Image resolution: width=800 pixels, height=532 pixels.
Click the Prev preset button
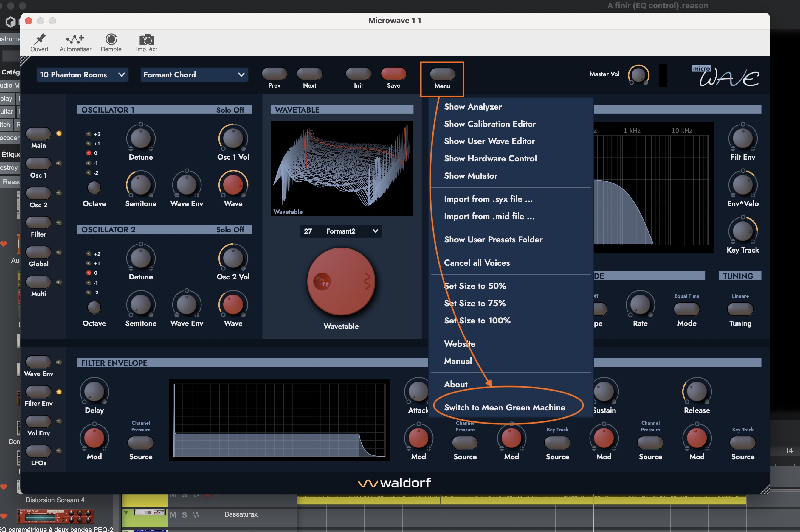274,73
